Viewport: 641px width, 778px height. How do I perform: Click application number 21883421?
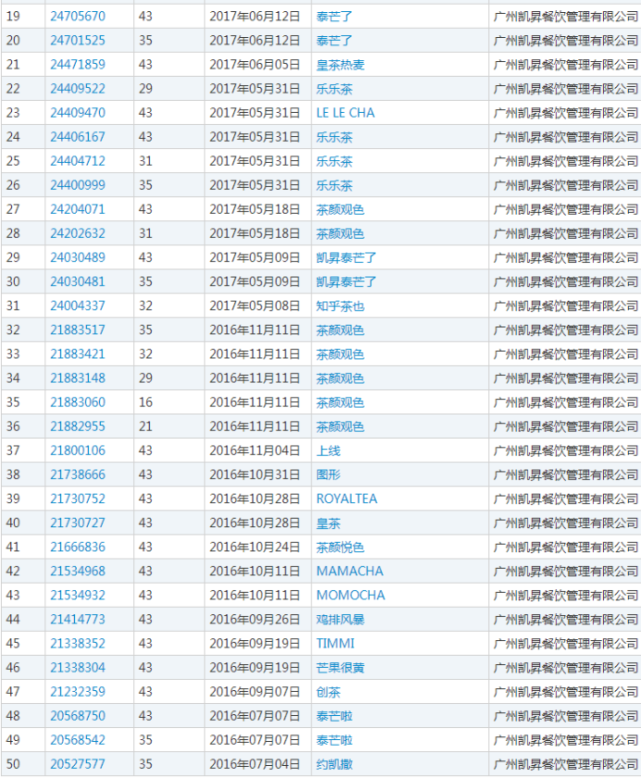78,354
